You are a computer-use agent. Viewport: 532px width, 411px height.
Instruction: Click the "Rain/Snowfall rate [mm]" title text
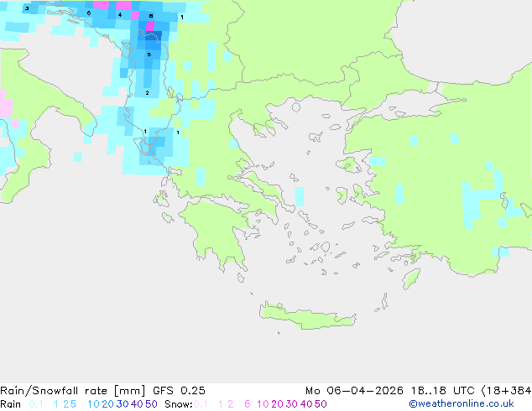73,391
